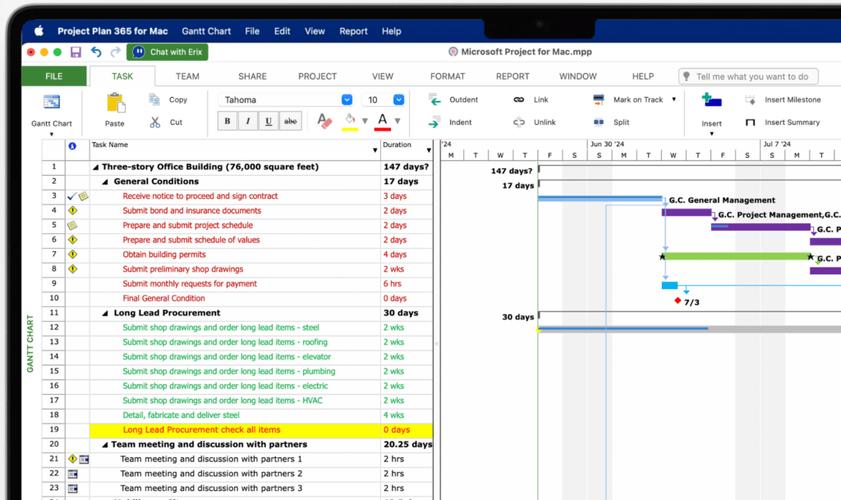This screenshot has height=500, width=841.
Task: Click the Outdent task arrow icon
Action: point(435,100)
